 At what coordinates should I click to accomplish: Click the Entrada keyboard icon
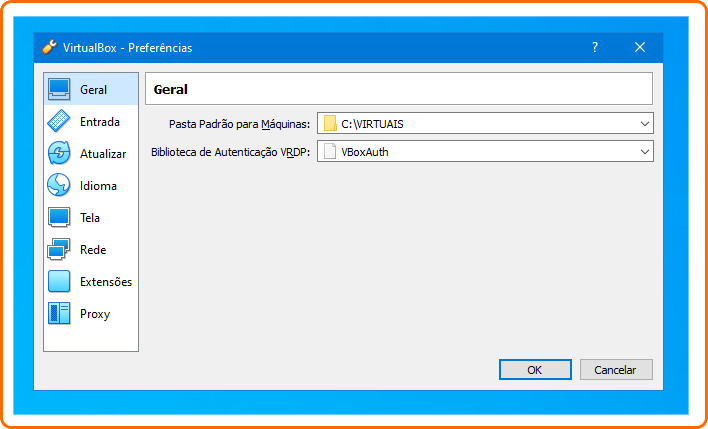[59, 121]
